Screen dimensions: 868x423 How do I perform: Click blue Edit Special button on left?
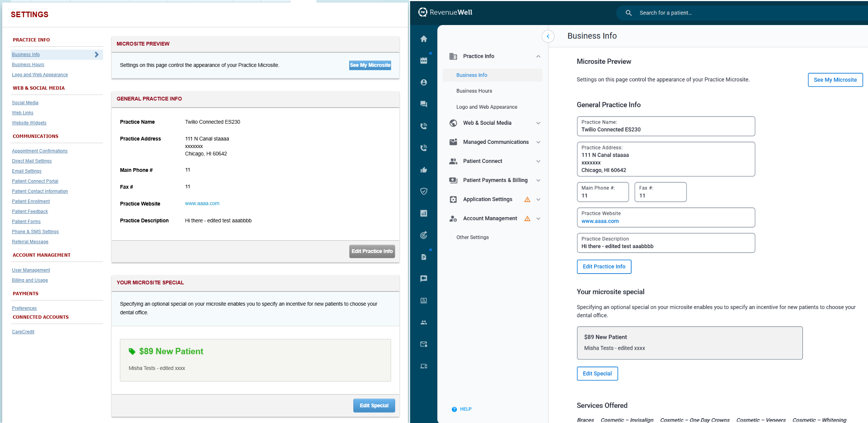coord(374,405)
